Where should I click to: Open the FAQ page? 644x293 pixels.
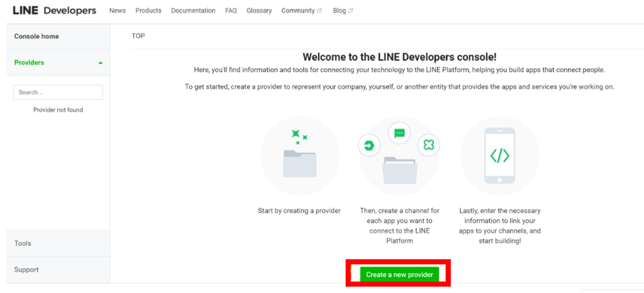coord(231,11)
